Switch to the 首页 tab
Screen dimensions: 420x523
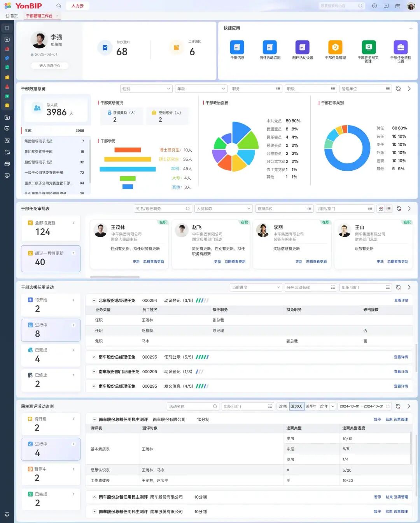click(x=12, y=16)
